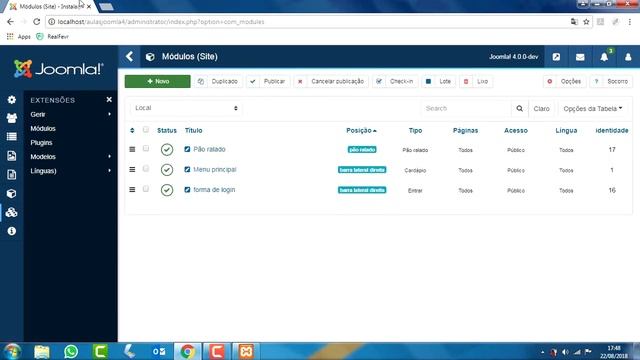Open Outlook from the taskbar
640x360 pixels.
(159, 351)
